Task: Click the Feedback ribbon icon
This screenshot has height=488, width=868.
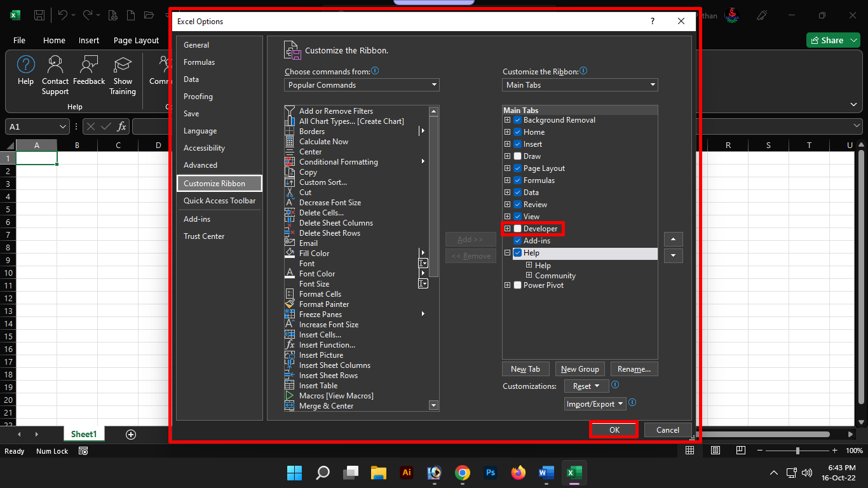Action: pos(89,65)
